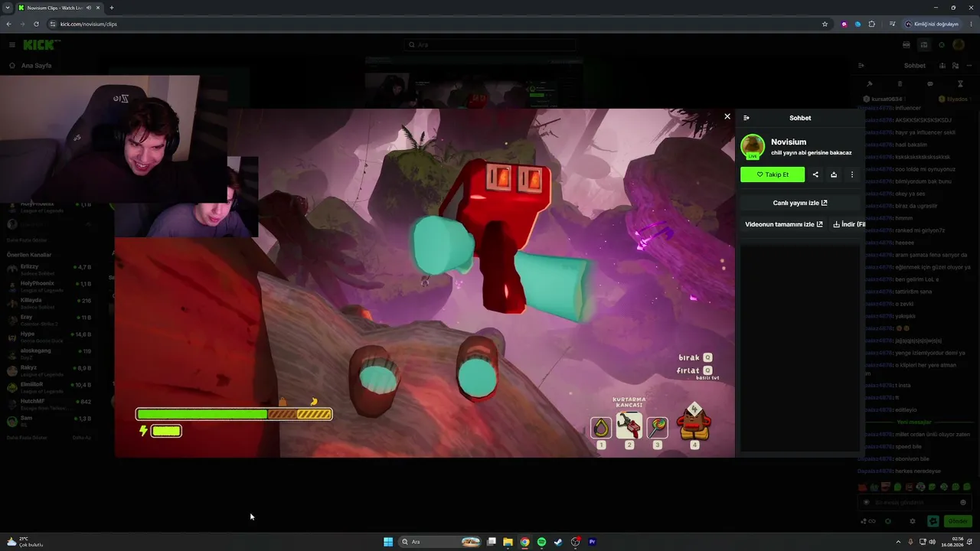This screenshot has height=551, width=980.
Task: Click the Gönder send button in chat
Action: point(958,521)
